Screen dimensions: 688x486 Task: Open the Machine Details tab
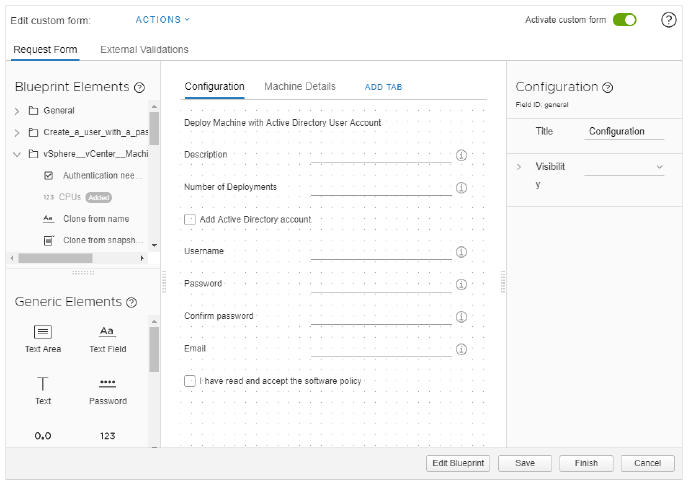[300, 87]
